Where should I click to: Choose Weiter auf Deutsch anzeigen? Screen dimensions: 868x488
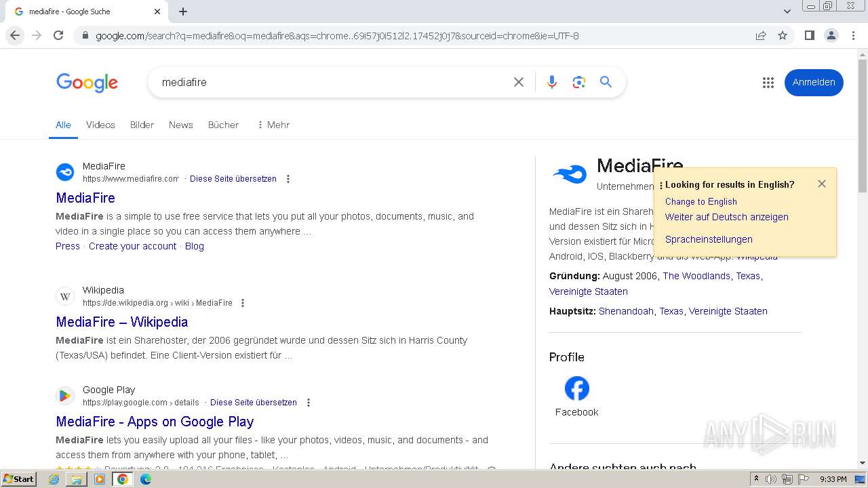[727, 217]
